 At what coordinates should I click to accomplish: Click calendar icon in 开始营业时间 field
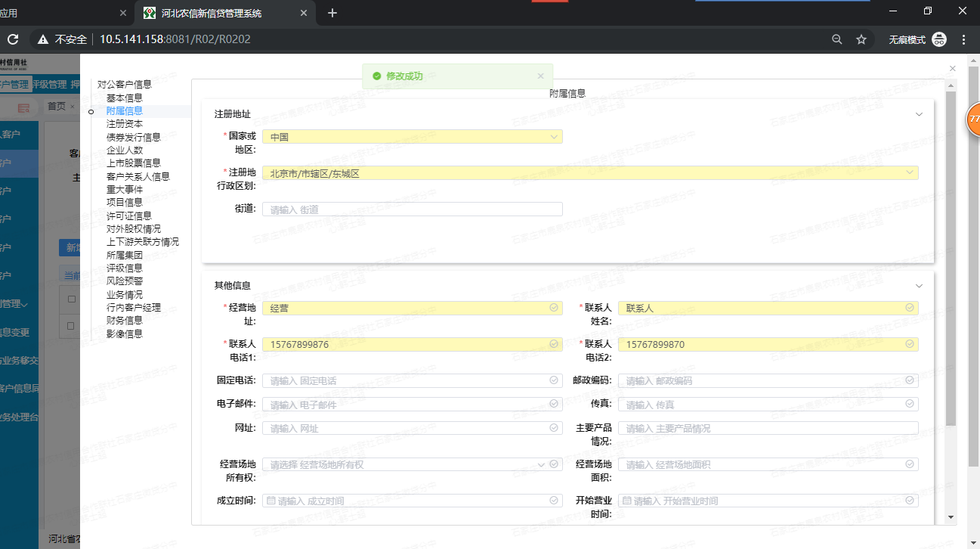(627, 501)
